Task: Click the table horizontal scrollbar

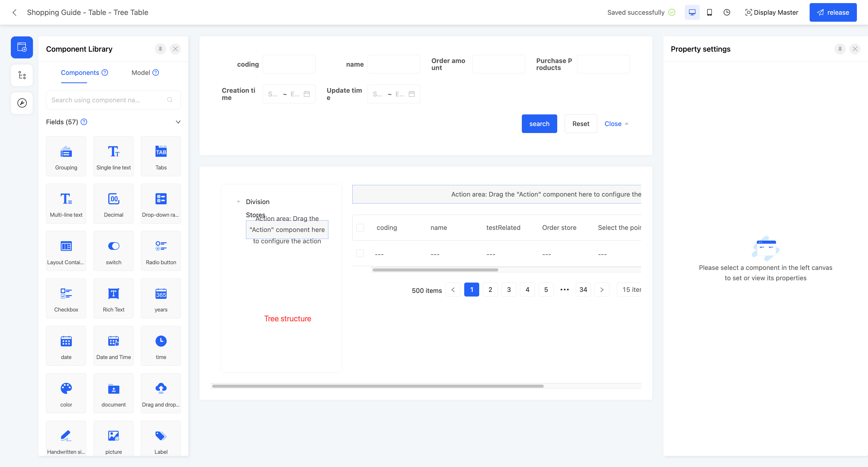Action: click(435, 270)
